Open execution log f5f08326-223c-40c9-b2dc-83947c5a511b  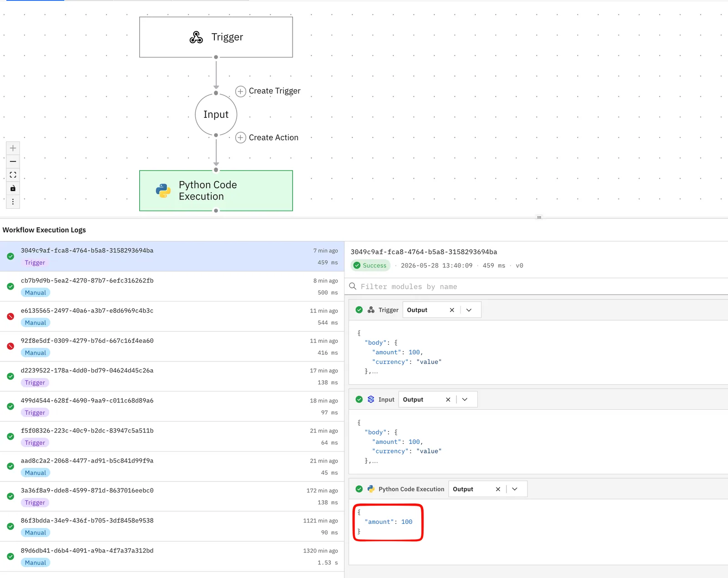(x=172, y=437)
